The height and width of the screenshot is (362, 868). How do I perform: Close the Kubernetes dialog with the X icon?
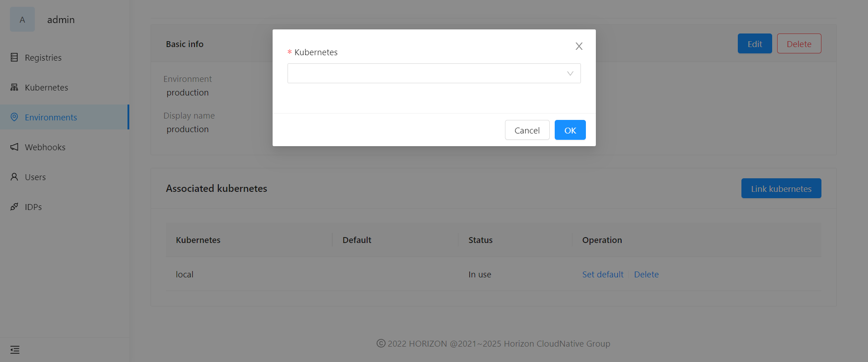click(x=579, y=46)
